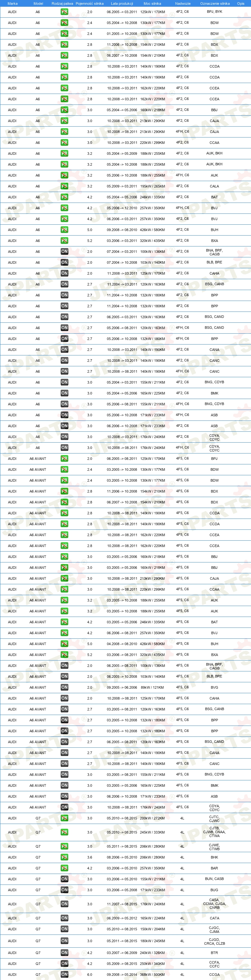Click the Moc silnika column header

point(152,4)
